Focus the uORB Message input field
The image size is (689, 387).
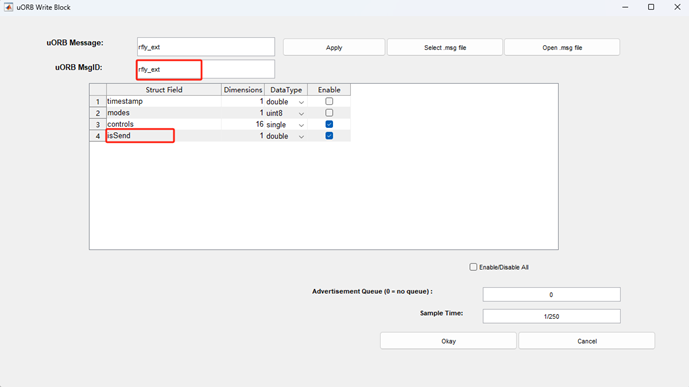click(206, 47)
